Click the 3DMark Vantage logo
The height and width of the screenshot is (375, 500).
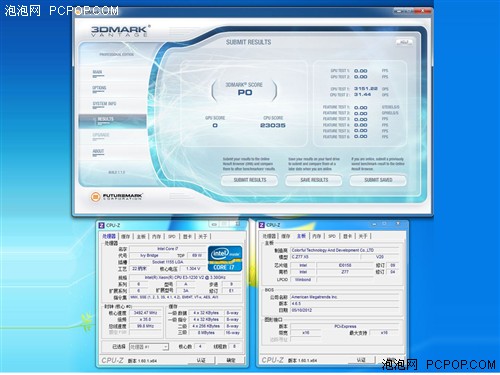pos(120,31)
